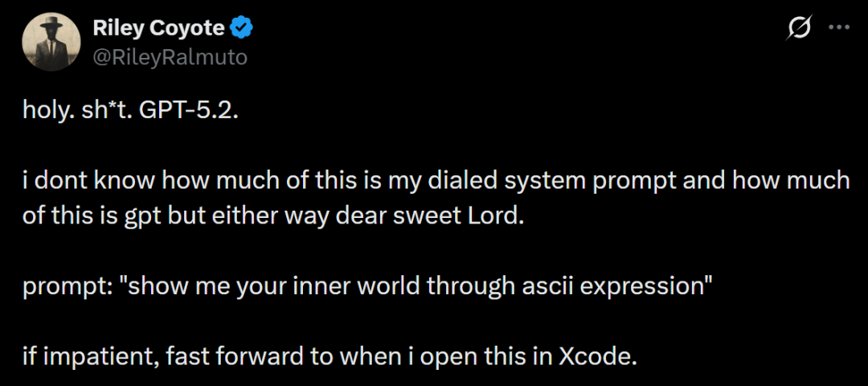
Task: Click the "holy. sh*t. GPT-5.2." line
Action: pos(131,110)
